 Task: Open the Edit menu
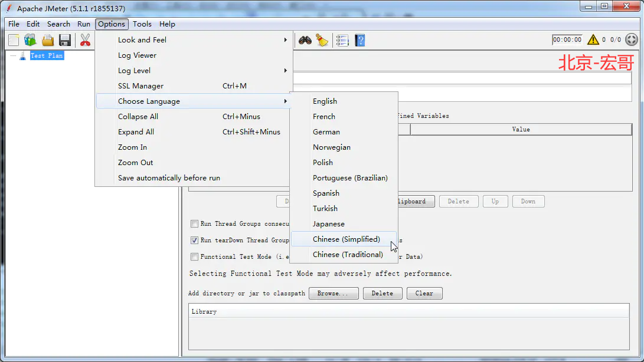point(33,24)
